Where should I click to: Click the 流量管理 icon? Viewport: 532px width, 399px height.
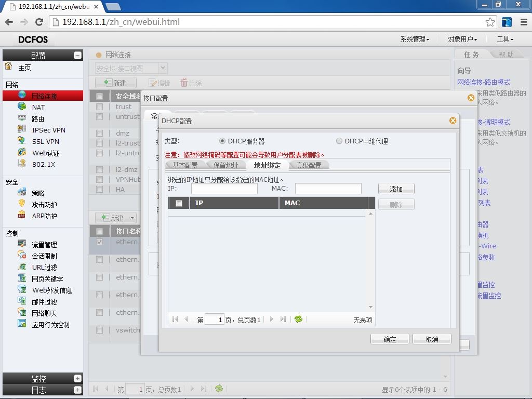[22, 244]
